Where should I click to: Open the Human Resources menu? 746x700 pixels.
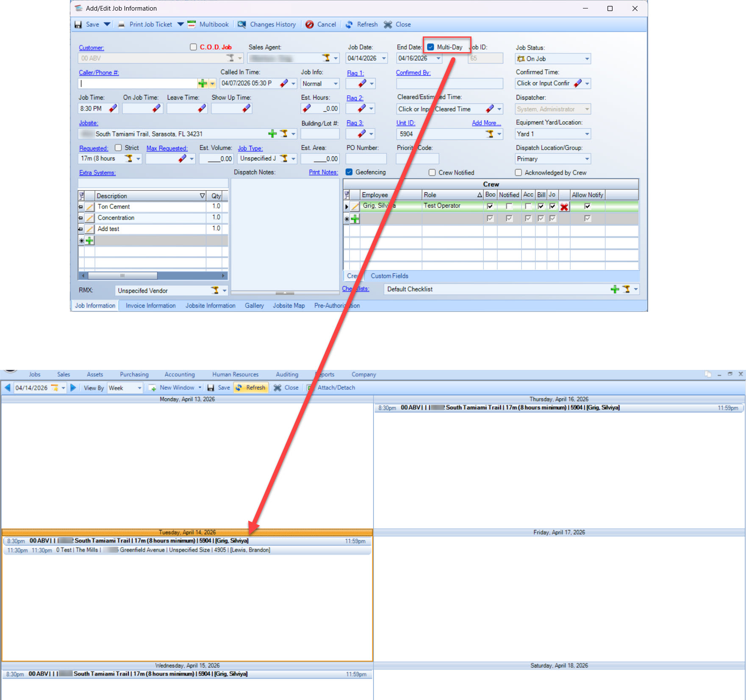point(236,375)
